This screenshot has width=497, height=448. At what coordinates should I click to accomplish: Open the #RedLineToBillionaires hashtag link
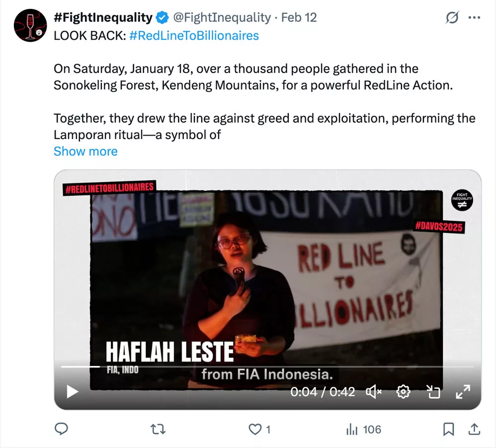194,35
